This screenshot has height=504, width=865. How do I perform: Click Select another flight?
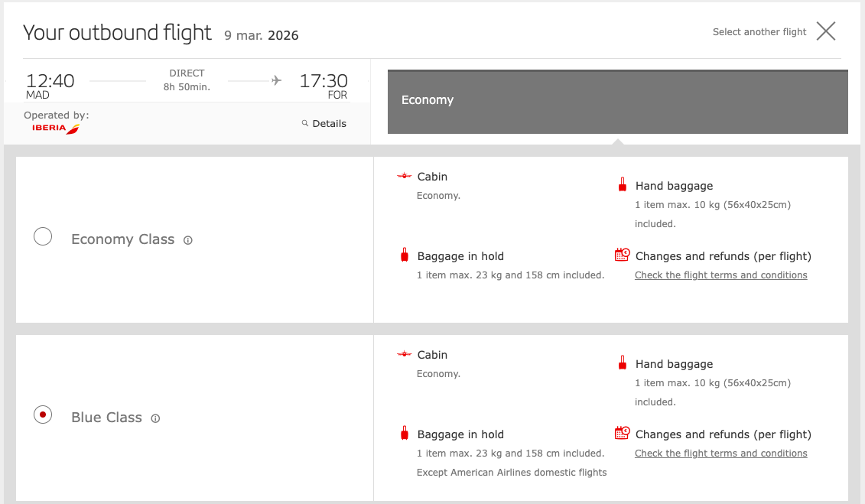759,32
